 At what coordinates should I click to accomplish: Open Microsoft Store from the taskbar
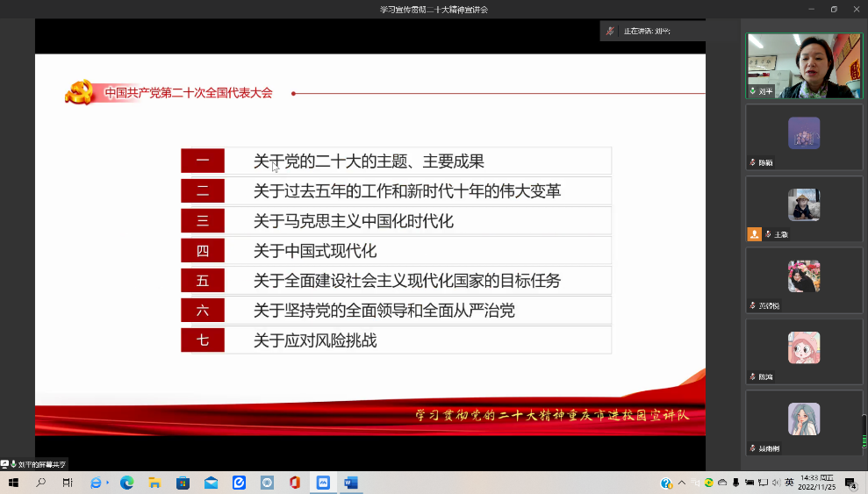(x=183, y=483)
